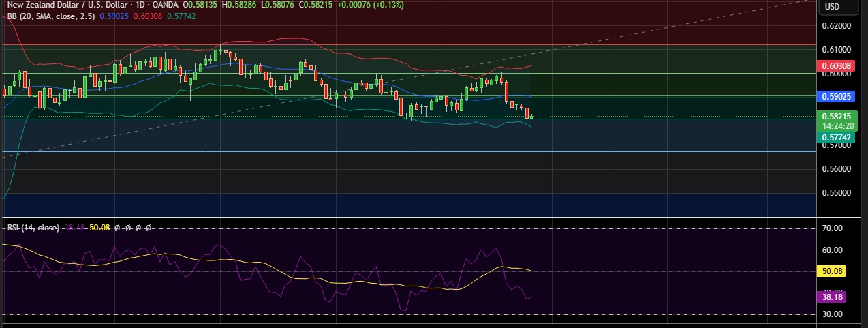The image size is (868, 328).
Task: Click the red 0.60308 BB upper value in legend
Action: click(x=148, y=15)
